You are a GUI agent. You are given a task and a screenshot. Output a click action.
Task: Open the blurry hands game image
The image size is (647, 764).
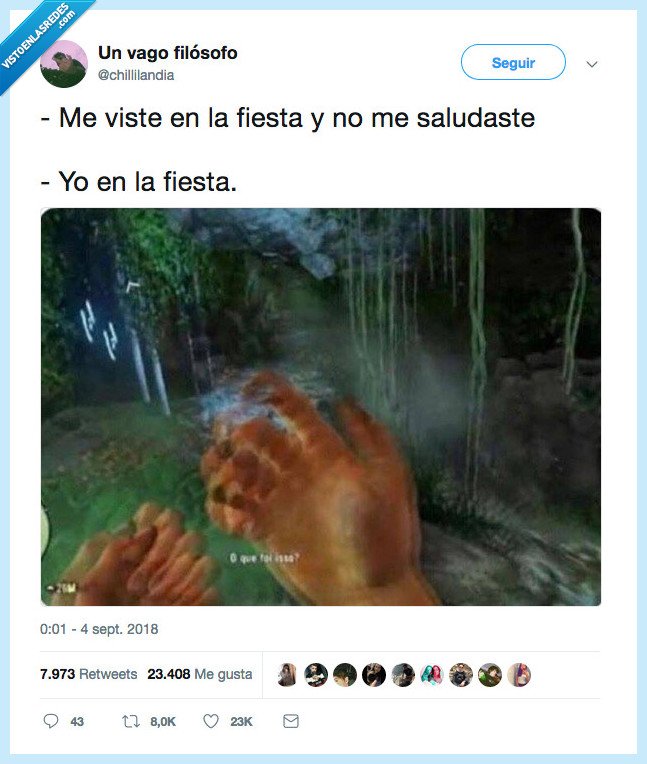point(321,407)
